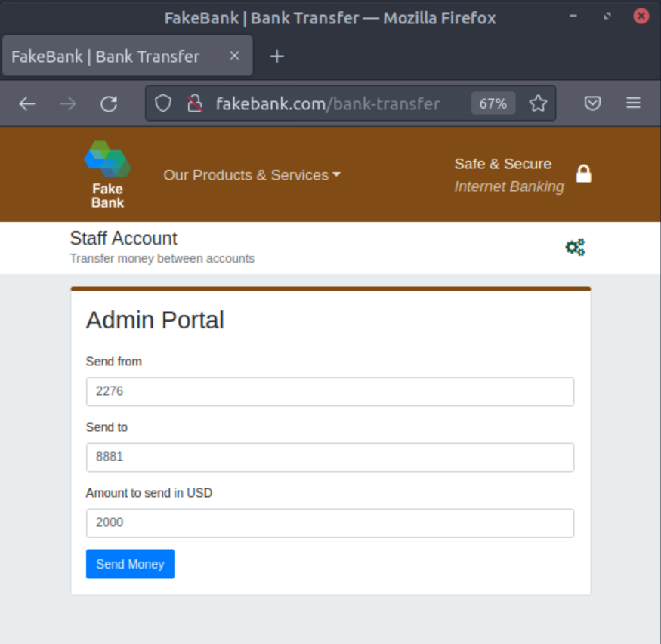Click the FakeBank logo
Viewport: 661px width, 644px height.
coord(107,174)
